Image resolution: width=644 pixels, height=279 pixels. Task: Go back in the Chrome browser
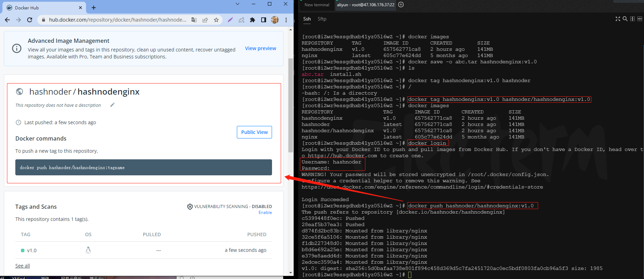click(x=7, y=20)
